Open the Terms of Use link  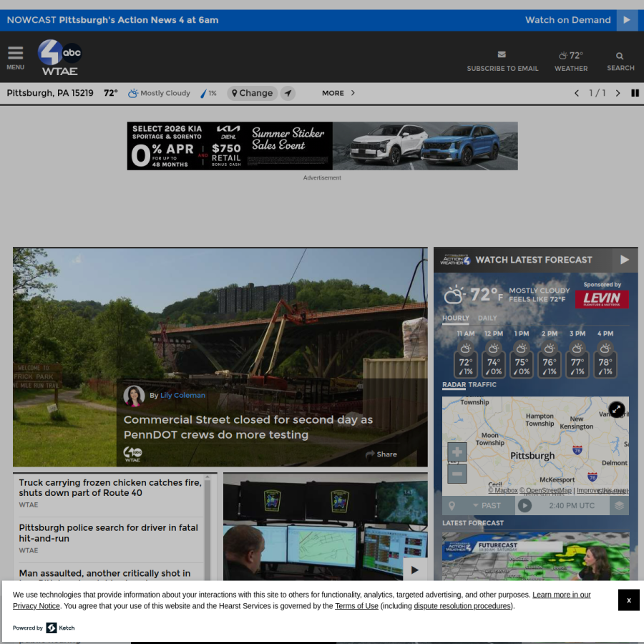[x=356, y=606]
